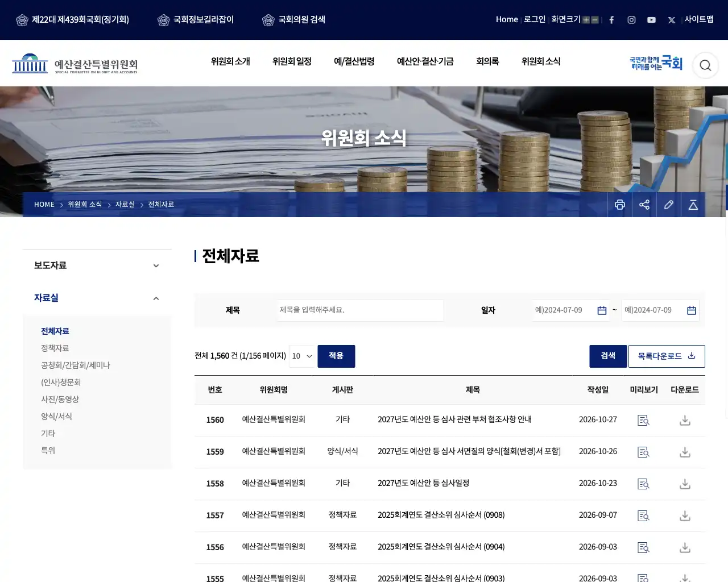The height and width of the screenshot is (582, 728).
Task: Click the 목록다운로드 button
Action: click(667, 356)
